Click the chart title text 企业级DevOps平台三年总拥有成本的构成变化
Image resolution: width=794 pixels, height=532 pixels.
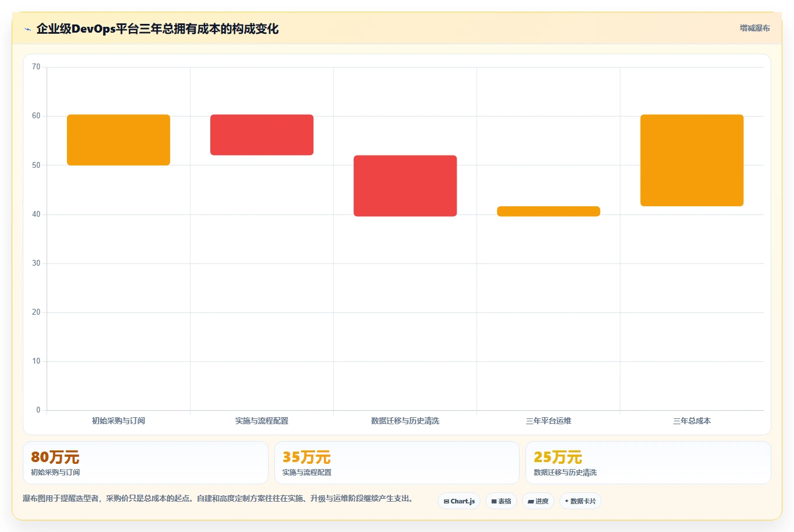157,29
